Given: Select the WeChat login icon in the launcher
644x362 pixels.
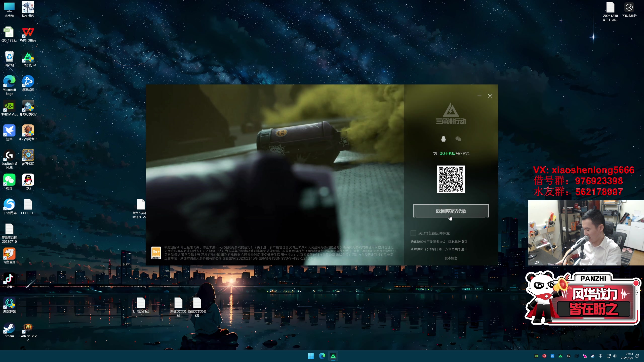Looking at the screenshot, I should coord(458,139).
